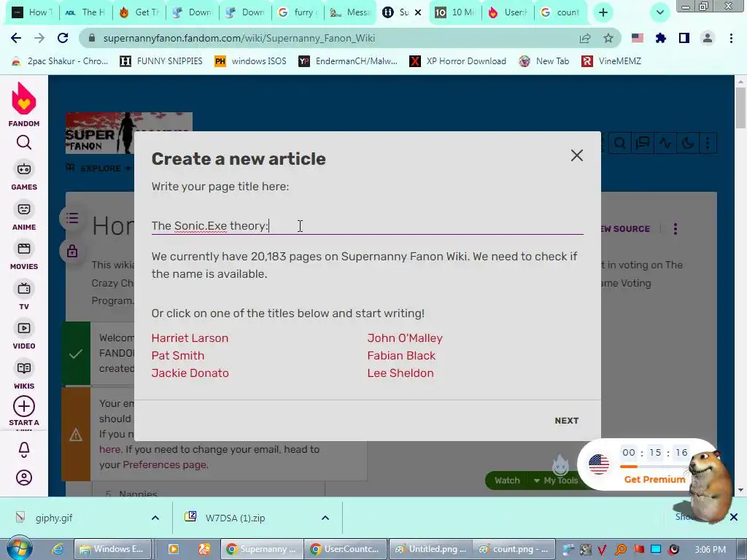
Task: Click the page protection lock icon
Action: click(72, 251)
